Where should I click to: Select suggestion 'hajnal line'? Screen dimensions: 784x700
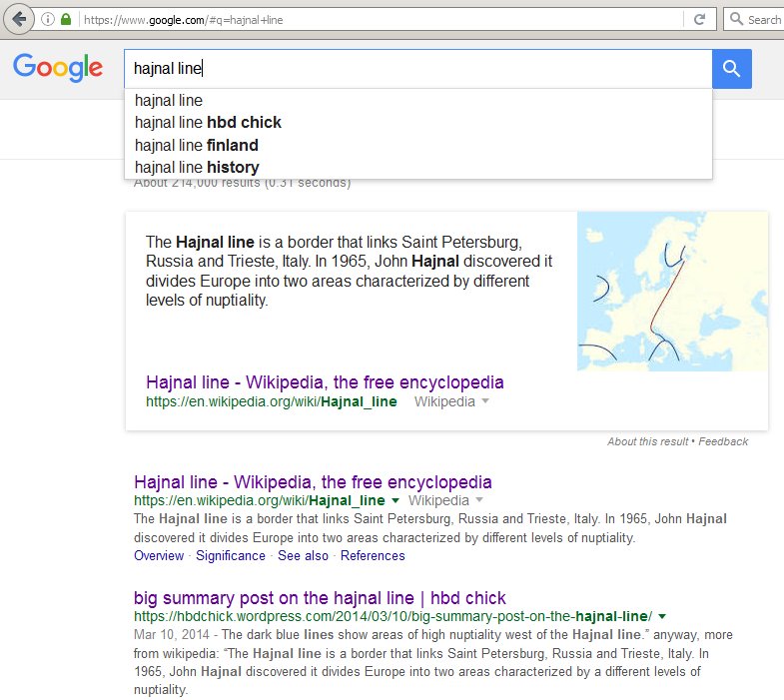pyautogui.click(x=418, y=101)
